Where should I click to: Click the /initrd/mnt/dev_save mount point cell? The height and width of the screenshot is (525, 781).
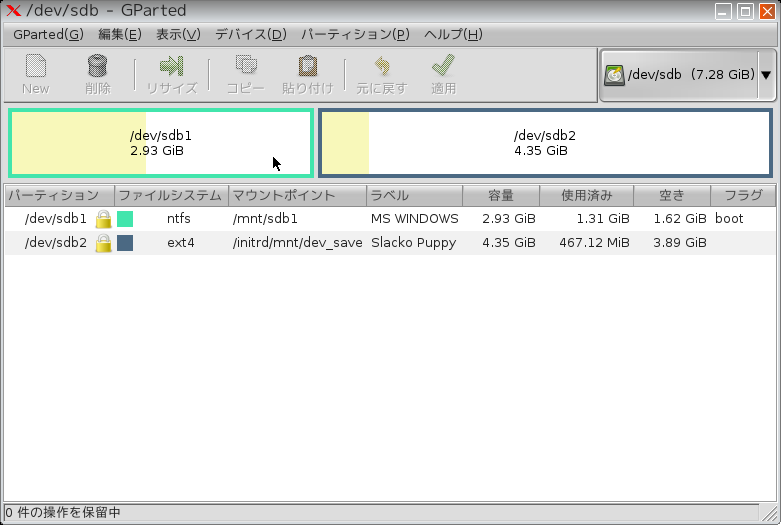(297, 243)
